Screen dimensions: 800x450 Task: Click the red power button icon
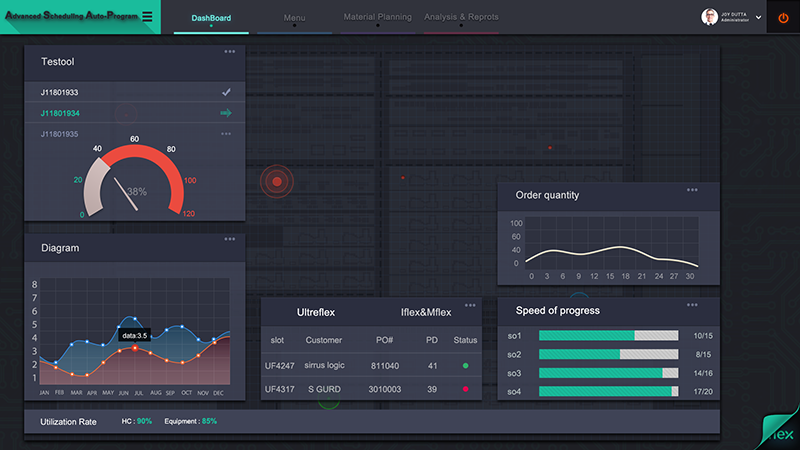(783, 18)
